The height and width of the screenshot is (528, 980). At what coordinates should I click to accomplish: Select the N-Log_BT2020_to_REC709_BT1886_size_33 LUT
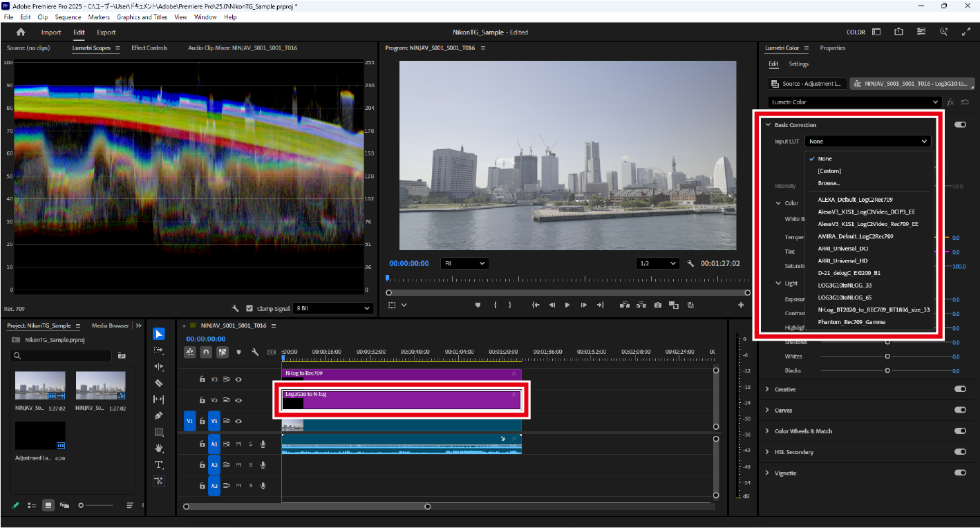click(874, 310)
